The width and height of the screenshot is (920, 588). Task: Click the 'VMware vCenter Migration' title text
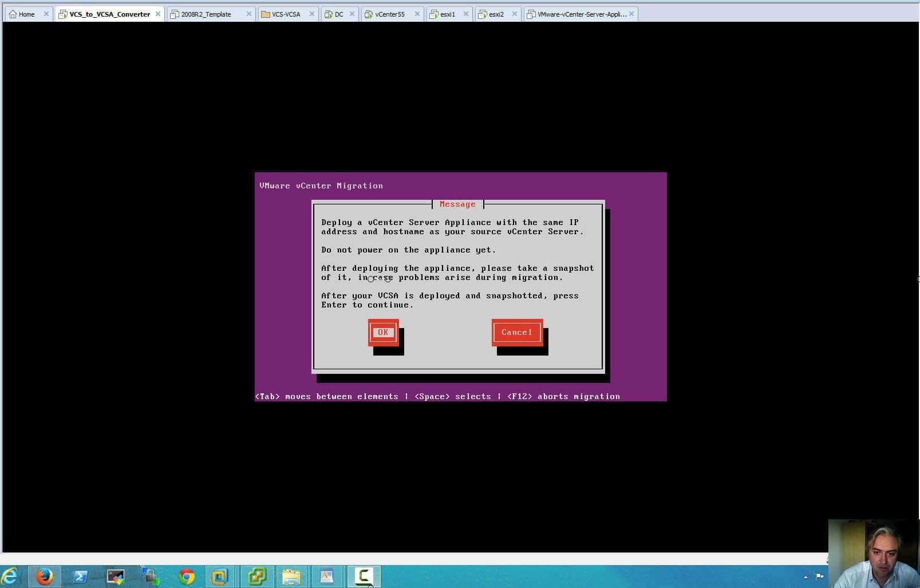click(321, 186)
